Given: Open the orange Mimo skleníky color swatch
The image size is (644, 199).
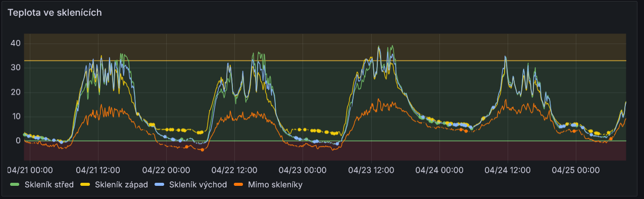Looking at the screenshot, I should pyautogui.click(x=239, y=185).
